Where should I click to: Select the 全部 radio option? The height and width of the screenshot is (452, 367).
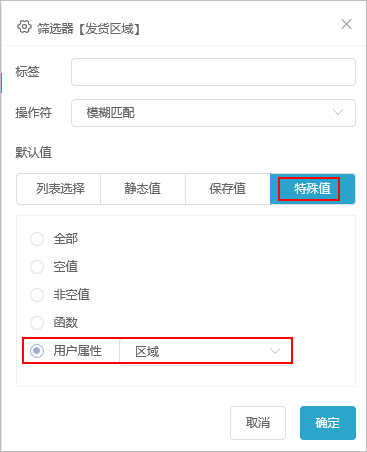(x=37, y=239)
